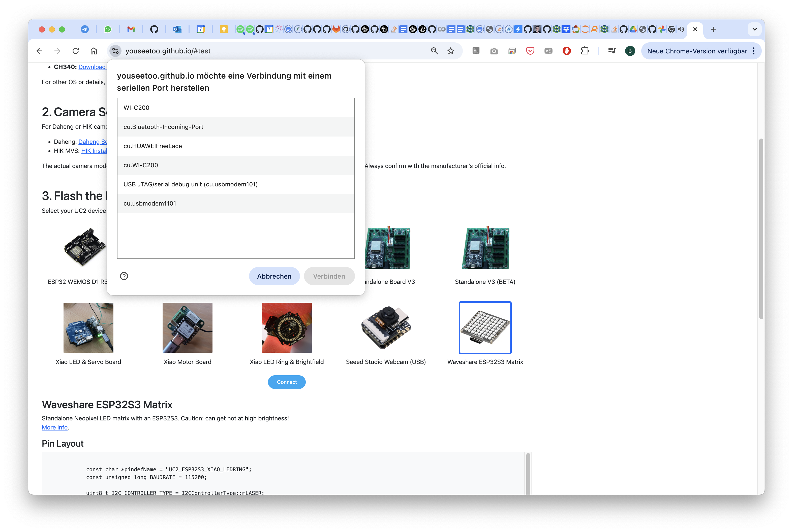Open site information icon in address bar

[115, 51]
